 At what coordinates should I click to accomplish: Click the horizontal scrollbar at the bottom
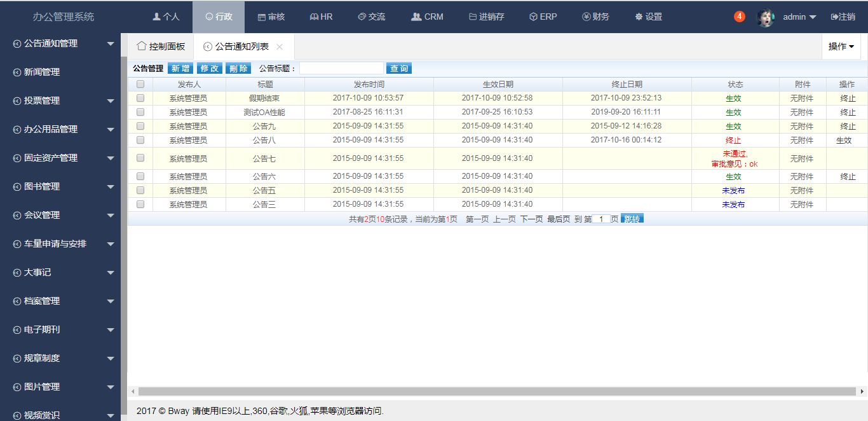click(497, 391)
